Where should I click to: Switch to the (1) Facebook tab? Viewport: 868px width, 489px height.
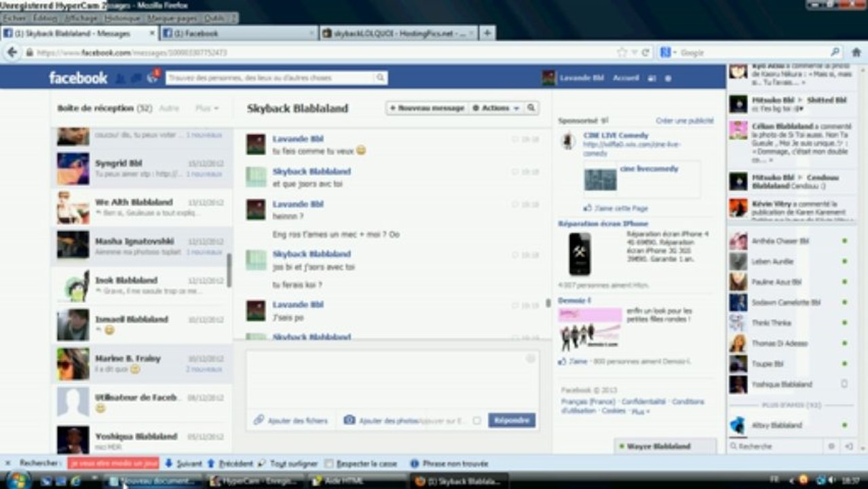coord(239,33)
